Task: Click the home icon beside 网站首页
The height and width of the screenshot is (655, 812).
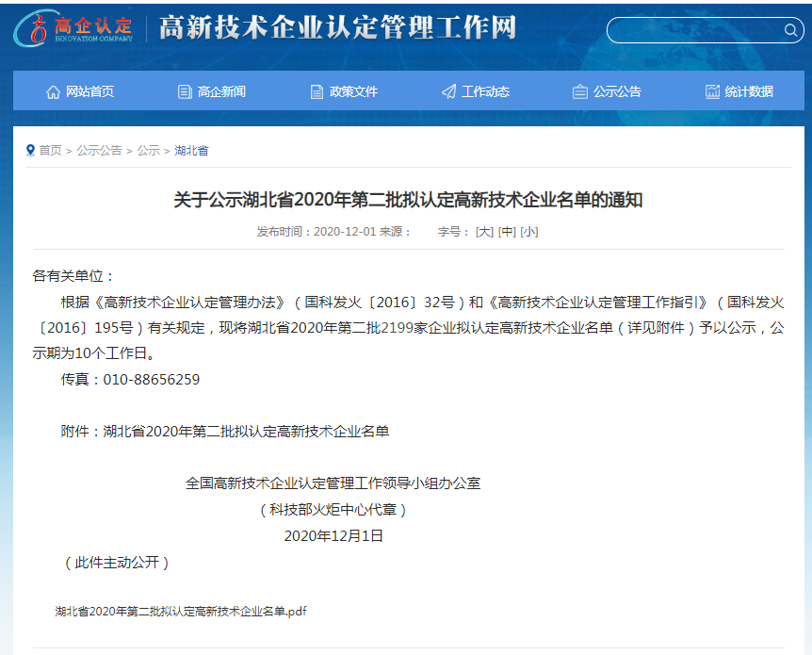Action: (55, 90)
